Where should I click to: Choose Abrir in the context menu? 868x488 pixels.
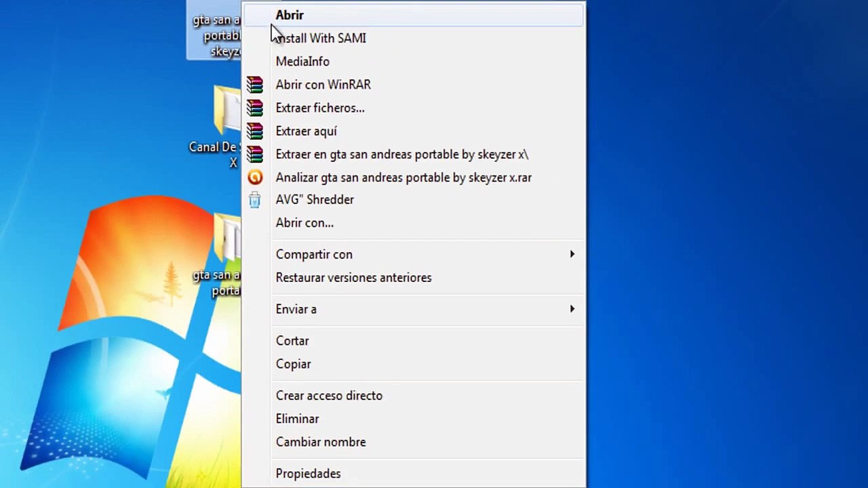(x=413, y=15)
